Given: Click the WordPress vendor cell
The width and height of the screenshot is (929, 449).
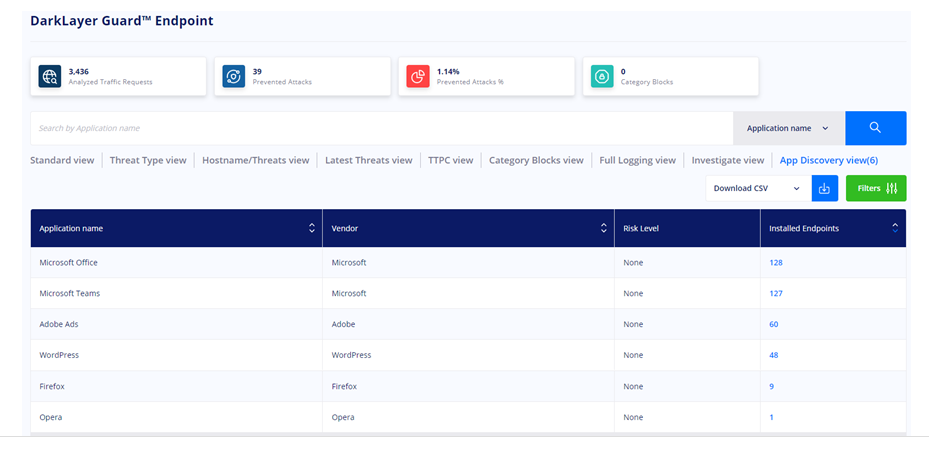Looking at the screenshot, I should pyautogui.click(x=469, y=355).
